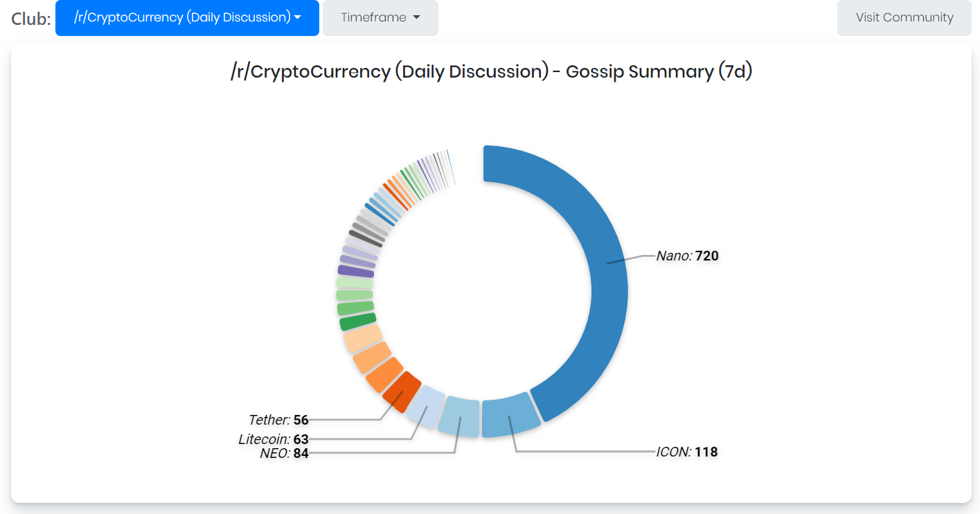This screenshot has height=514, width=980.
Task: Expand the Timeframe dropdown
Action: (x=380, y=18)
